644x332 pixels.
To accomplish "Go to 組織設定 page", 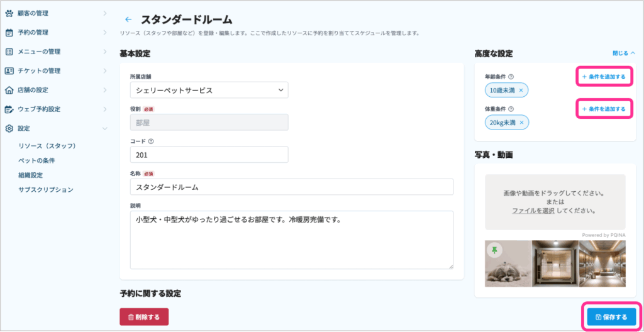I will (30, 175).
